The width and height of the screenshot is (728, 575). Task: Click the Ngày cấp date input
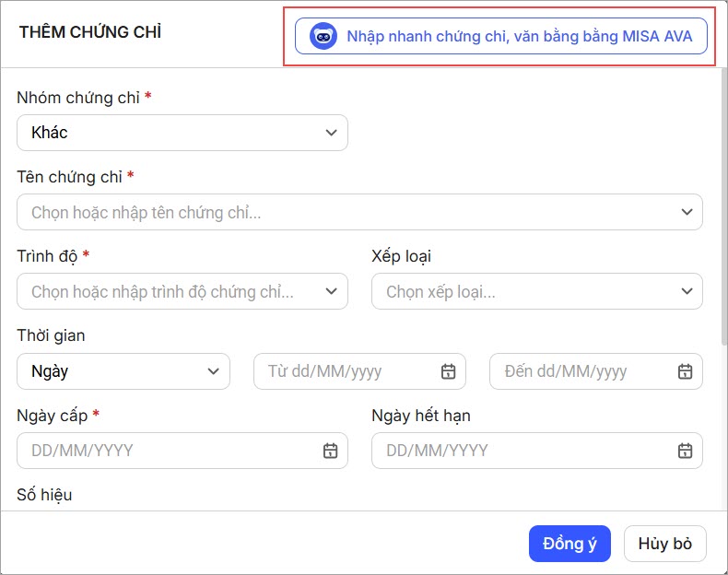182,451
